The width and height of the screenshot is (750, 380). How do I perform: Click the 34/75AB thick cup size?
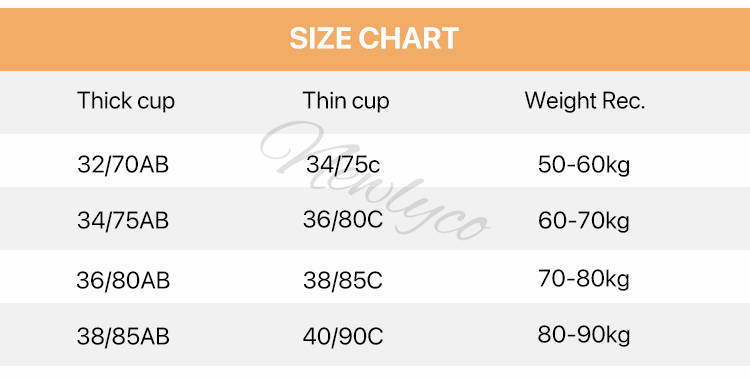click(x=123, y=221)
